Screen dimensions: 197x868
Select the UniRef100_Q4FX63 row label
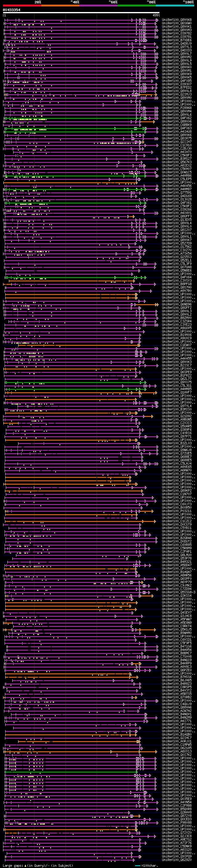pyautogui.click(x=177, y=128)
